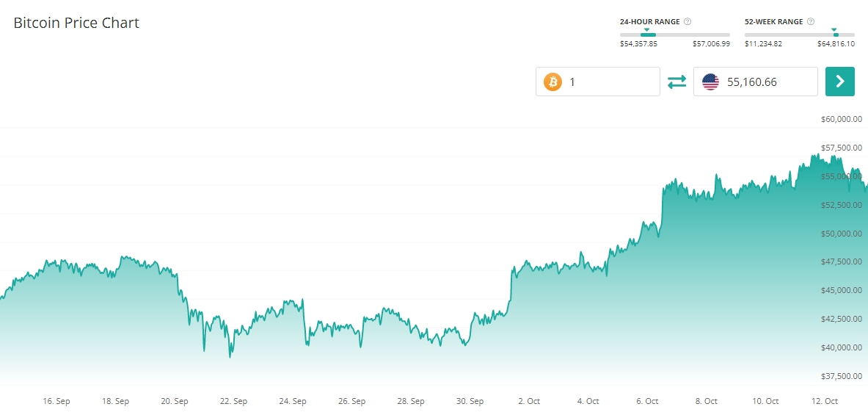Click the $37,500.00 price axis label
This screenshot has height=415, width=868.
click(x=841, y=376)
